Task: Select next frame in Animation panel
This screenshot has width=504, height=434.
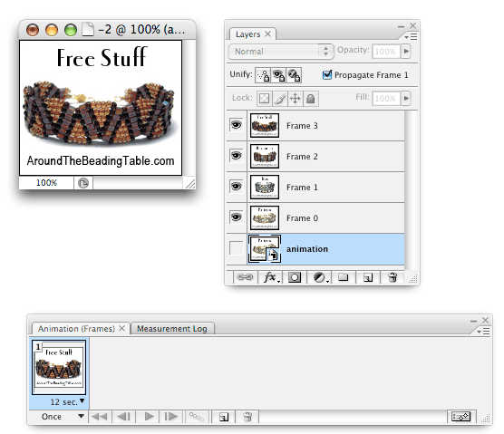Action: [171, 417]
